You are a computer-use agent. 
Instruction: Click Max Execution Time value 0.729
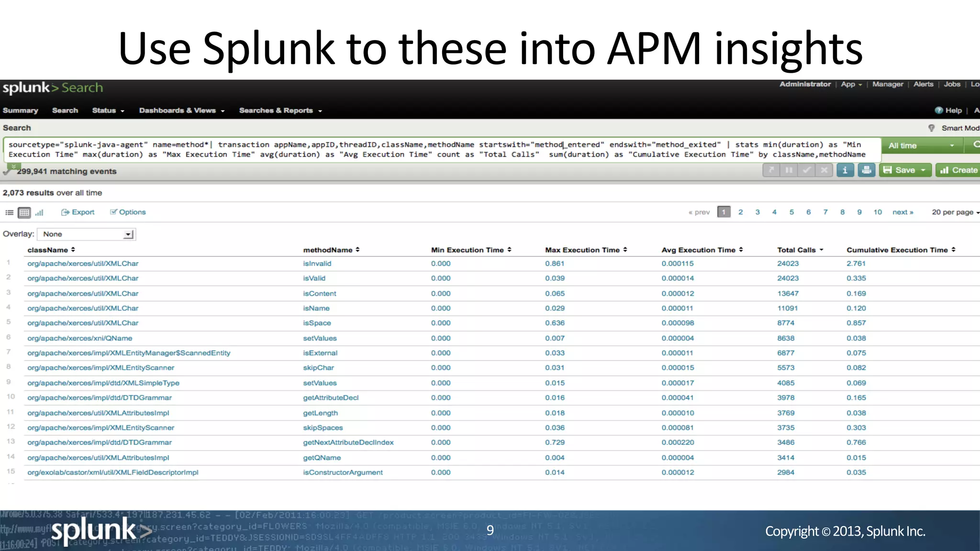[555, 442]
